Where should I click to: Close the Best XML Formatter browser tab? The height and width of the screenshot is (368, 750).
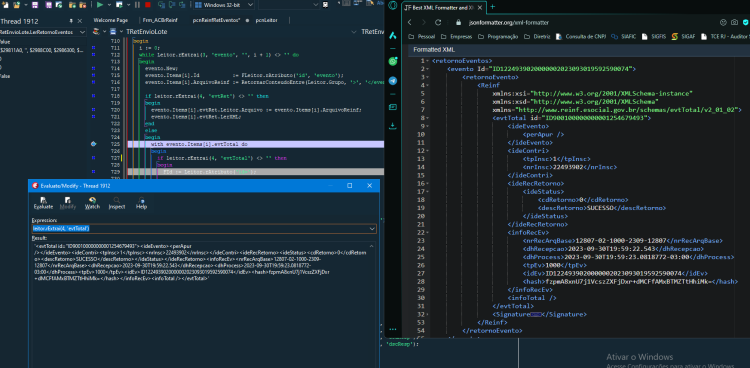tap(480, 8)
